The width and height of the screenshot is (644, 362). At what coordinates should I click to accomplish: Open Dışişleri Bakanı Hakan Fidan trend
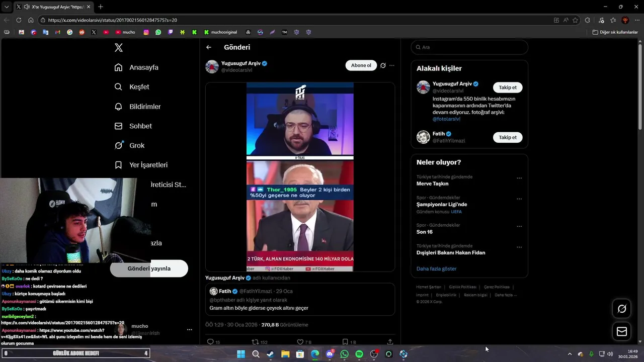451,252
